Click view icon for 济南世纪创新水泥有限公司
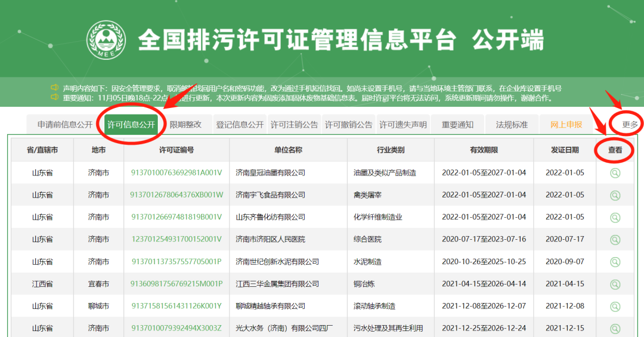Viewport: 644px width, 337px height. click(x=615, y=262)
